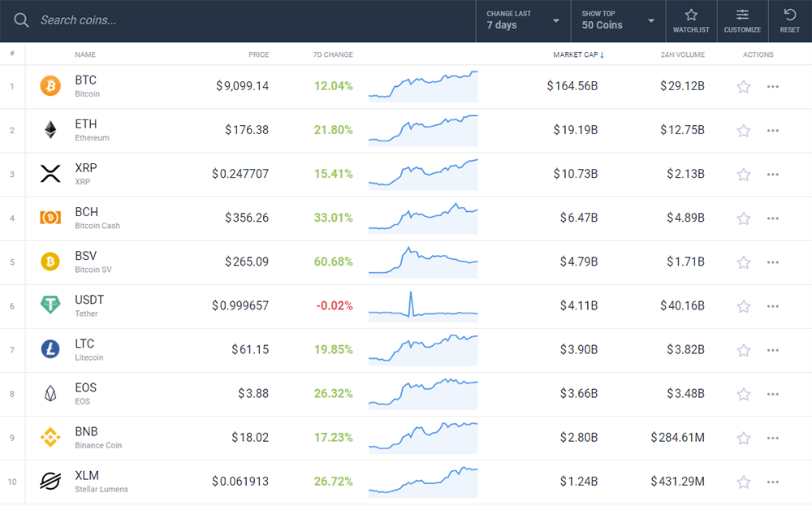Star XLM to add to watchlist
This screenshot has height=506, width=812.
point(744,482)
